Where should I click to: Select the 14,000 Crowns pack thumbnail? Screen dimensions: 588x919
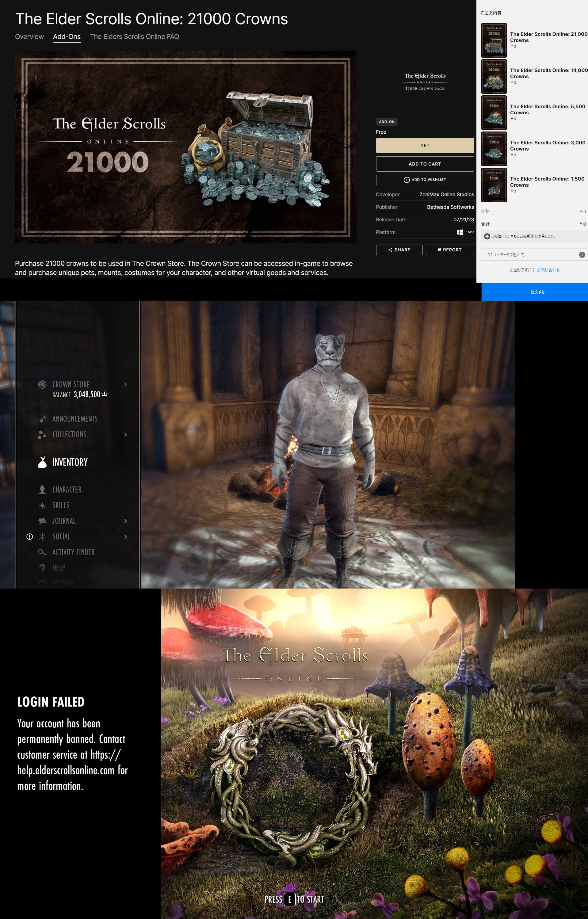[494, 76]
